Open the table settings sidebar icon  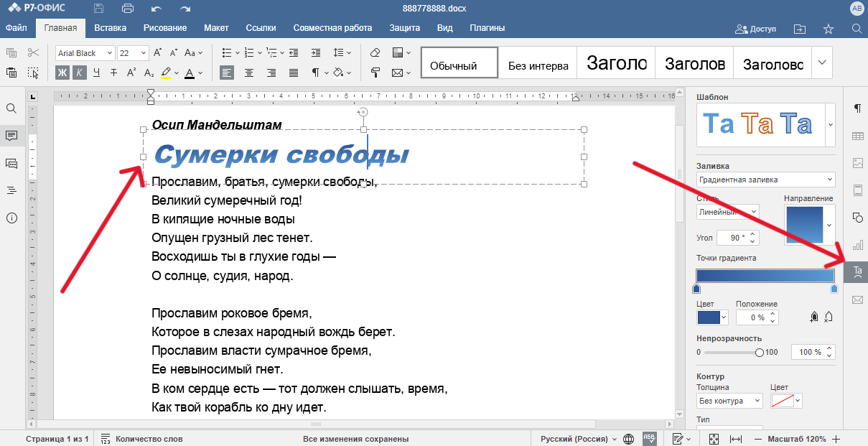point(857,136)
